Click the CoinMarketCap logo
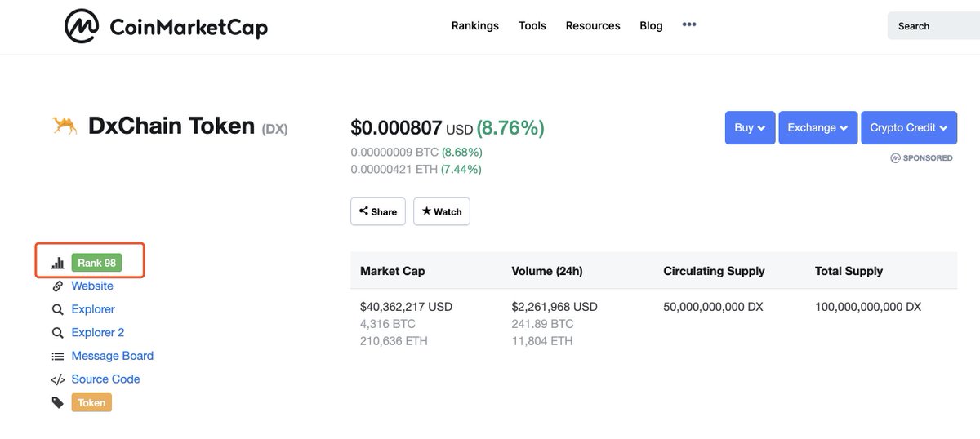980x439 pixels. [166, 27]
